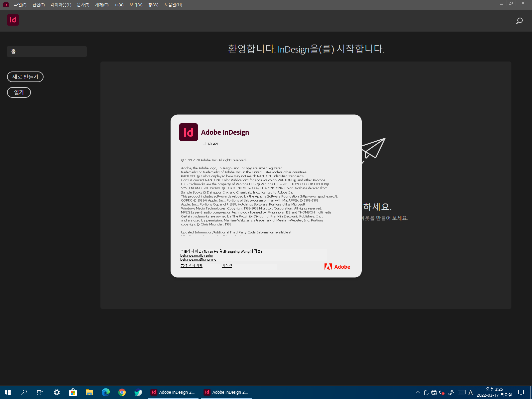Switch to second Adobe InDesign taskbar window
The width and height of the screenshot is (532, 399).
[x=226, y=392]
